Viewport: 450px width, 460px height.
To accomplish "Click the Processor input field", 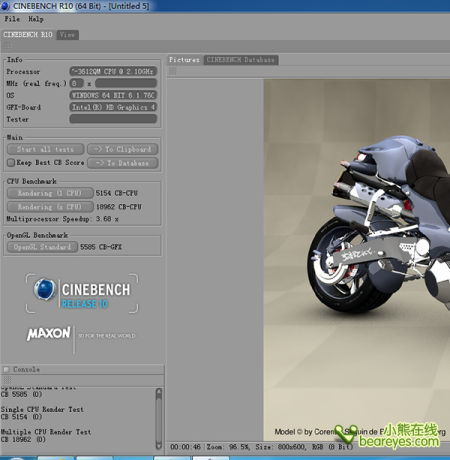I will (113, 71).
